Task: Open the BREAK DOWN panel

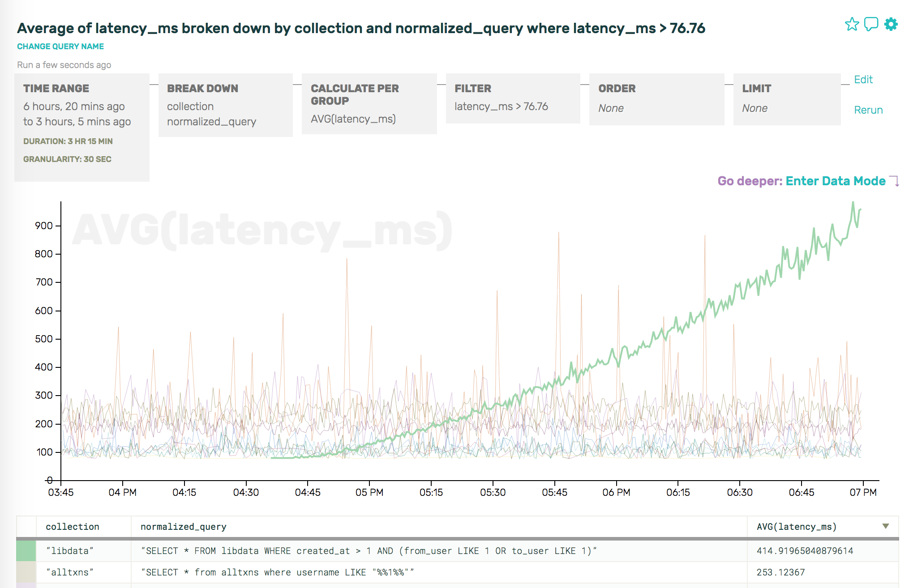Action: click(x=225, y=105)
